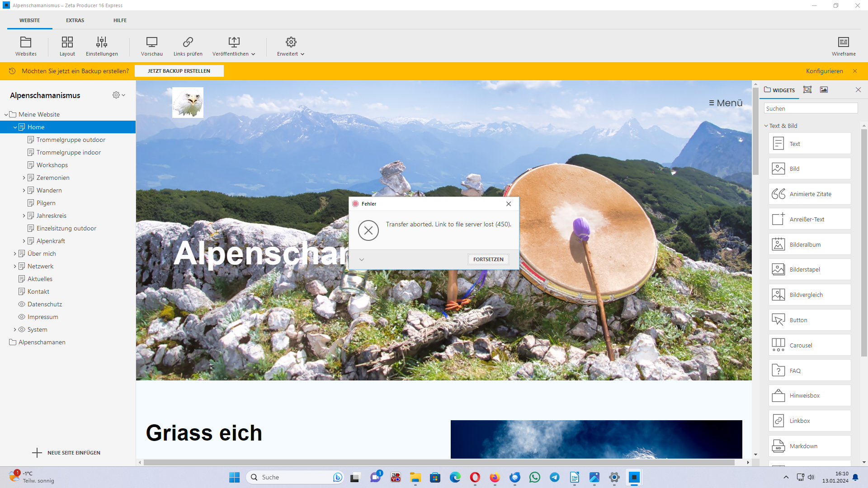Open the Websites toolbar icon
The image size is (868, 488).
(26, 46)
